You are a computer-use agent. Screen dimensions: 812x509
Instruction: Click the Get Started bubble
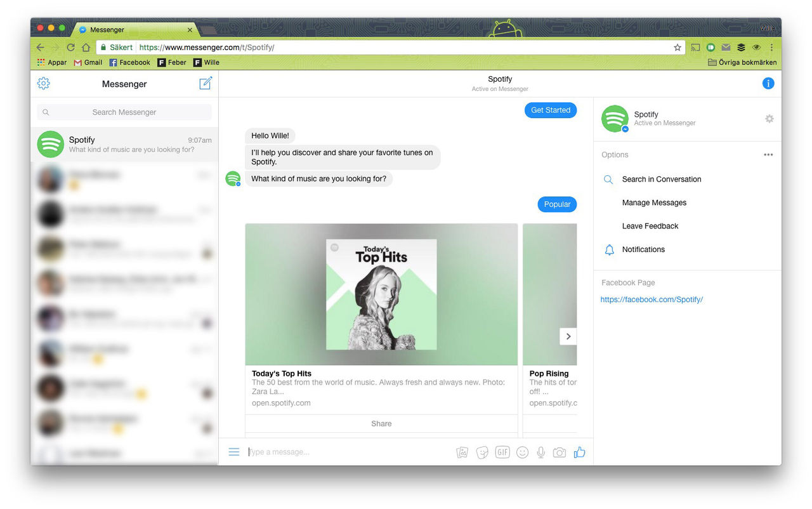551,110
